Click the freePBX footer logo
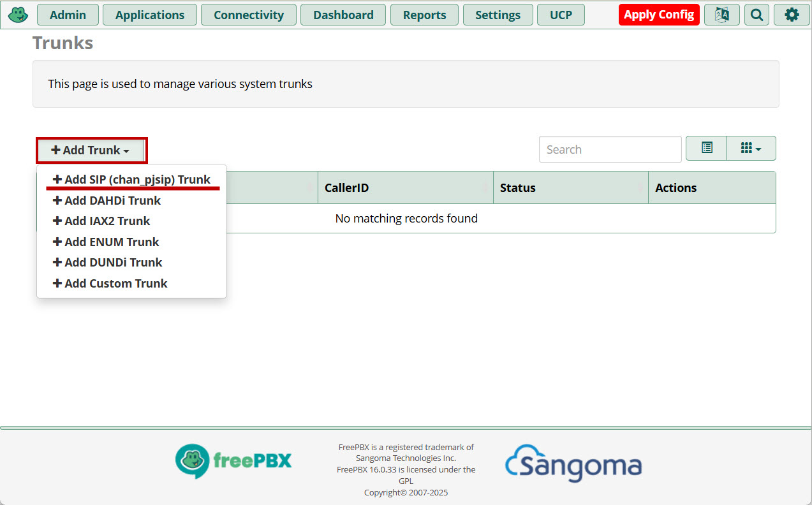 pos(233,461)
